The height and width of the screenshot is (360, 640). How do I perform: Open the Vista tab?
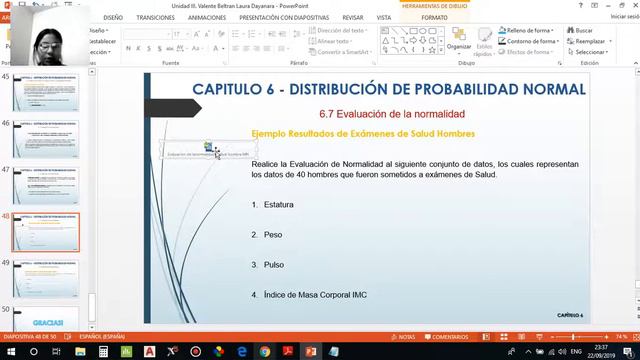(384, 18)
